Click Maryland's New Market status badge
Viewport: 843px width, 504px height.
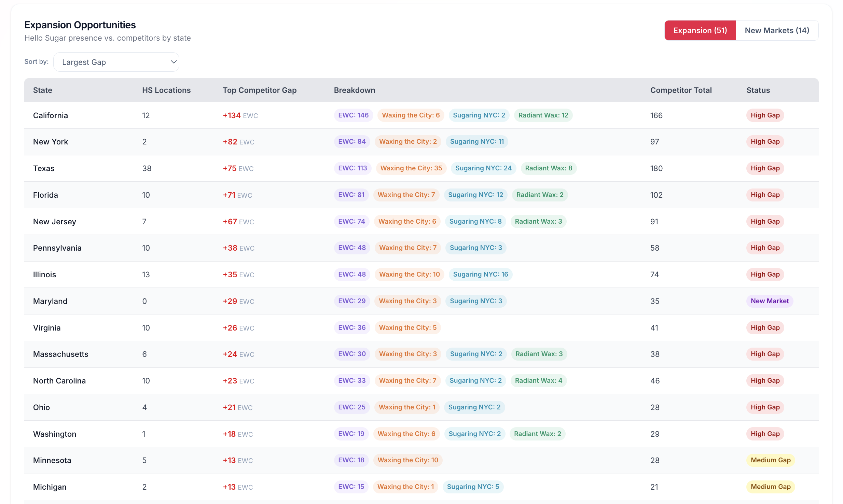770,301
